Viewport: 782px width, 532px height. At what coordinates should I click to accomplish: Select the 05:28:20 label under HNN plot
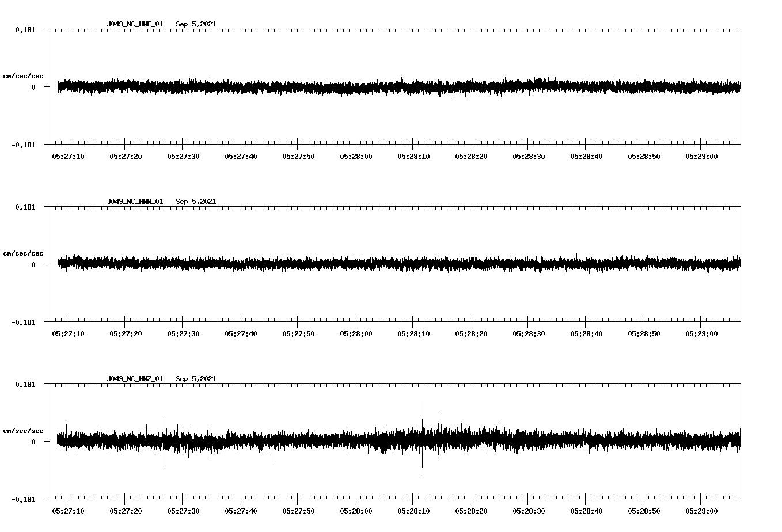(x=471, y=333)
